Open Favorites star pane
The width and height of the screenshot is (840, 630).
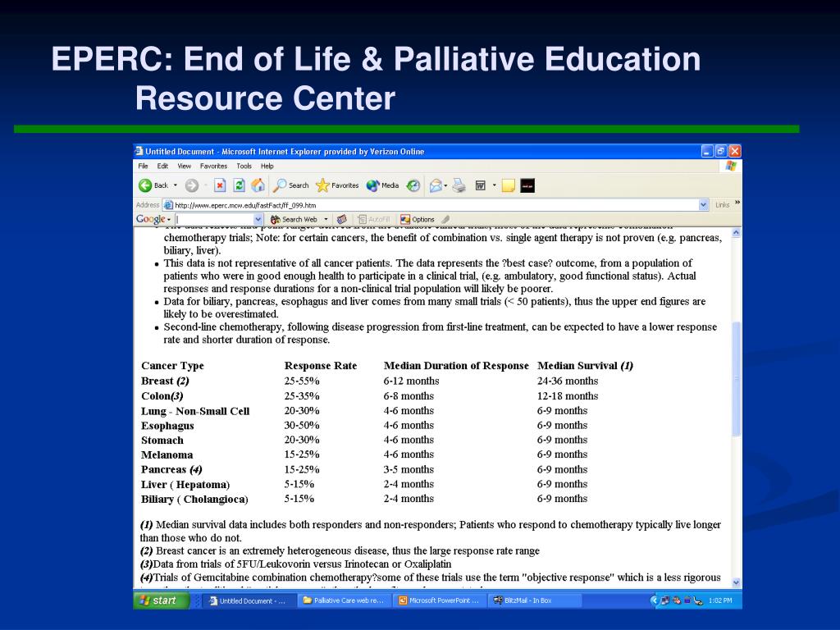(x=337, y=185)
